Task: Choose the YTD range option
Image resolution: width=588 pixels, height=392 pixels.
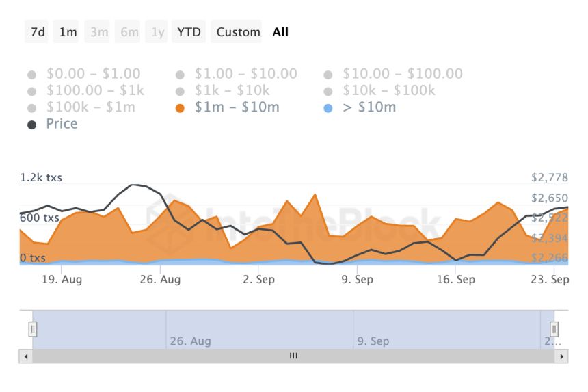Action: 189,32
